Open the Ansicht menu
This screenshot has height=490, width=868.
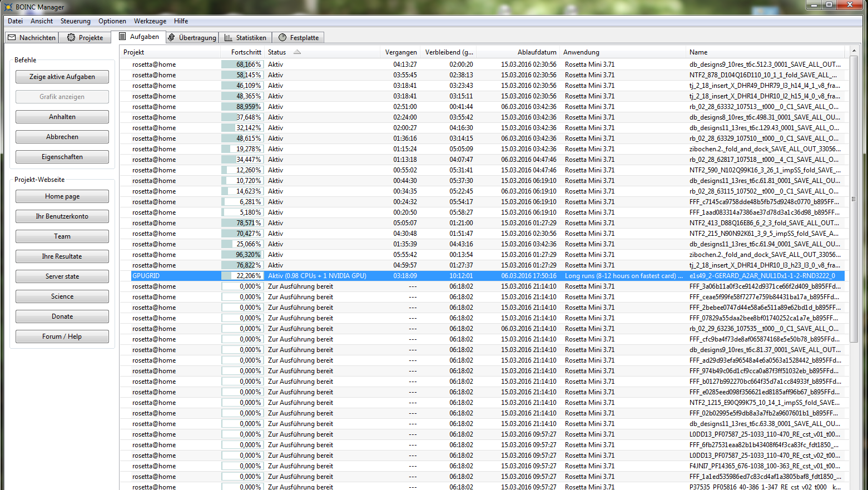(x=42, y=21)
